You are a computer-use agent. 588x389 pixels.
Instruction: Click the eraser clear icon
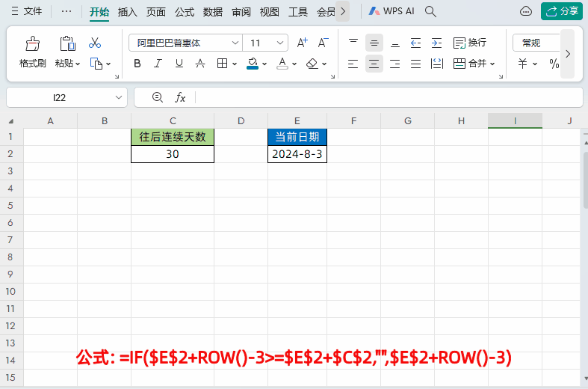coord(312,64)
